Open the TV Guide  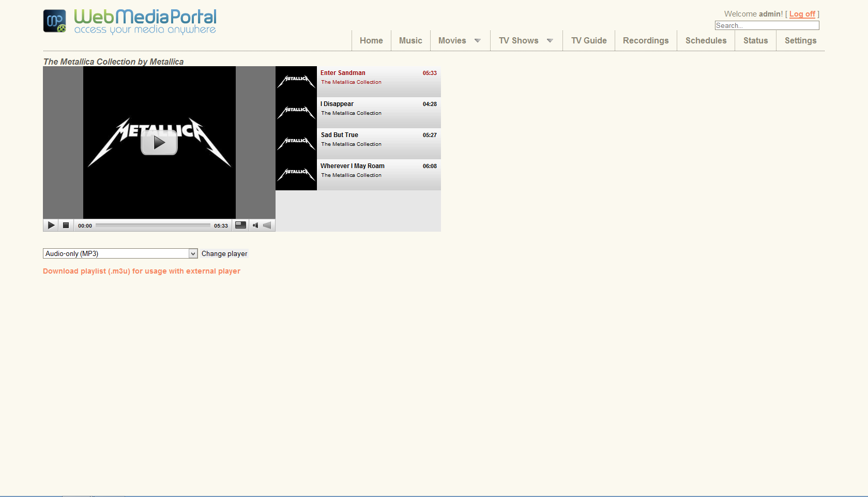(589, 40)
